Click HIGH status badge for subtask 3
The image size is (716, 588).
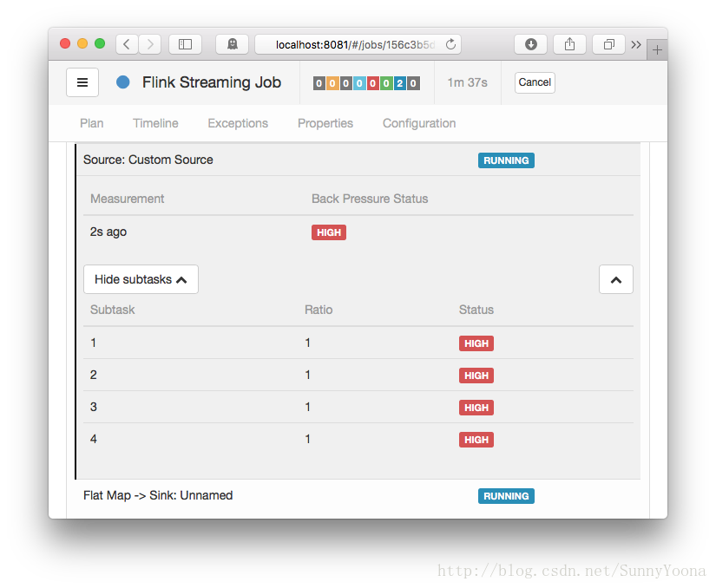pyautogui.click(x=476, y=408)
